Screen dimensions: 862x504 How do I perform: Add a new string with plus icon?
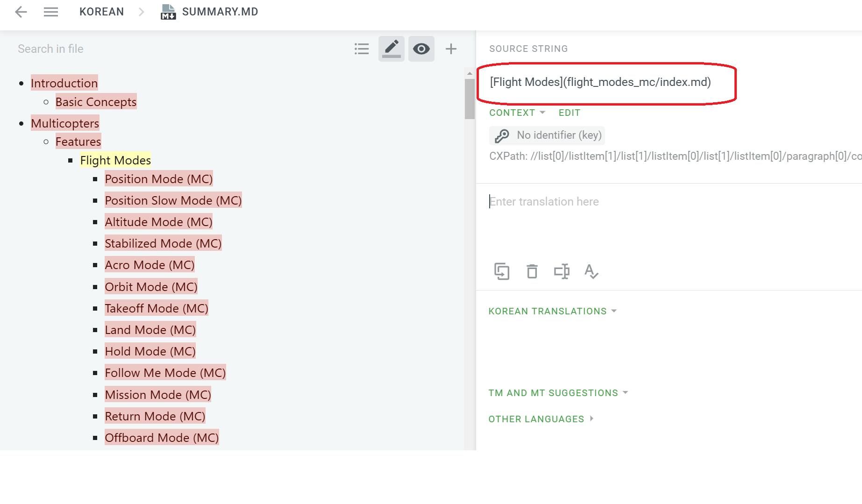point(451,49)
